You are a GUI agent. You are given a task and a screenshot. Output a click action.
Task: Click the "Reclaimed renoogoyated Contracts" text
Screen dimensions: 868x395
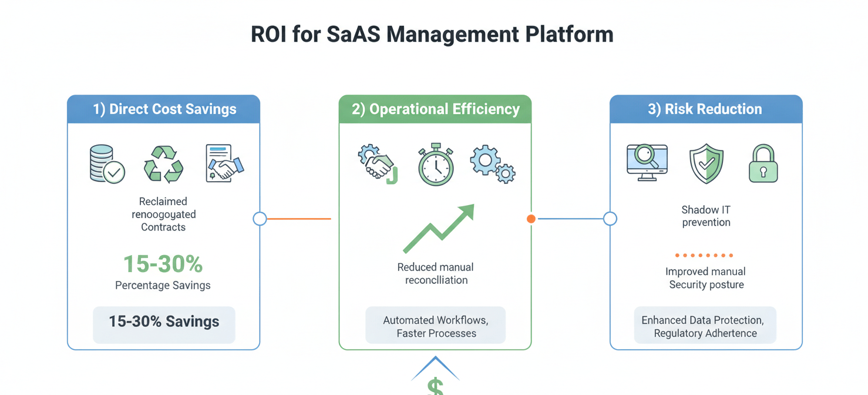(163, 214)
